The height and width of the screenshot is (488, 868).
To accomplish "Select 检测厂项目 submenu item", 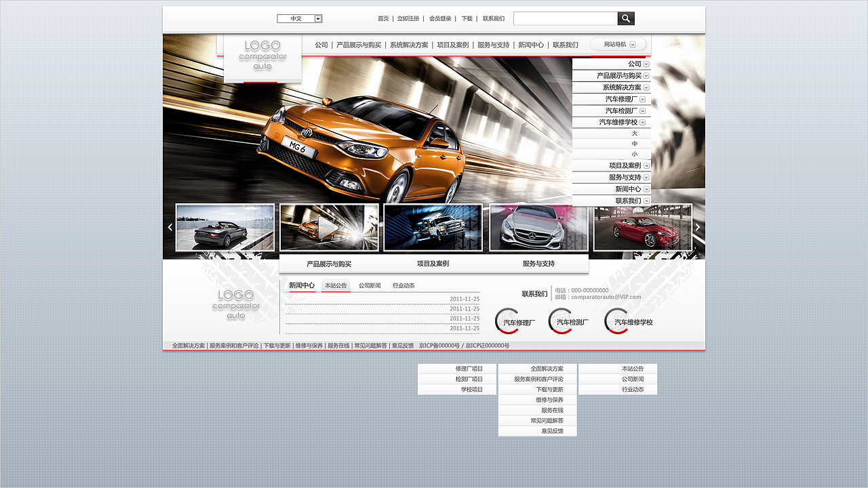I will (x=457, y=380).
